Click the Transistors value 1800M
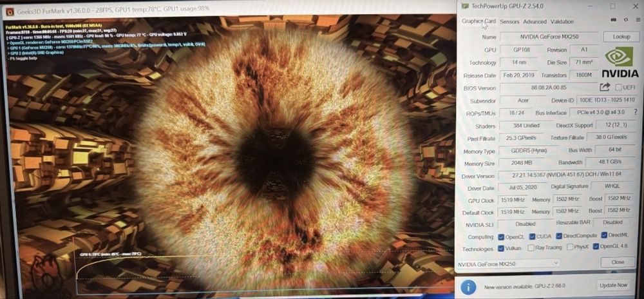Viewport: 644px width, 299px height. coord(583,75)
